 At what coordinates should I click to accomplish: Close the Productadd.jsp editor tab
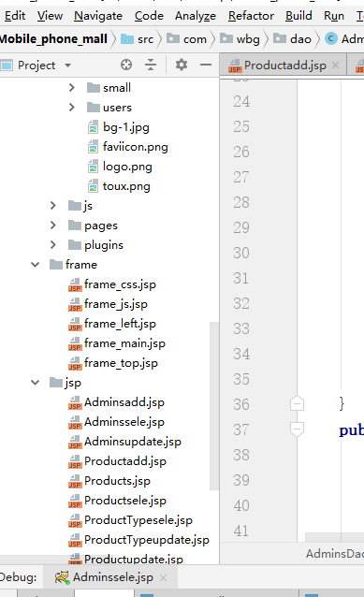click(335, 66)
